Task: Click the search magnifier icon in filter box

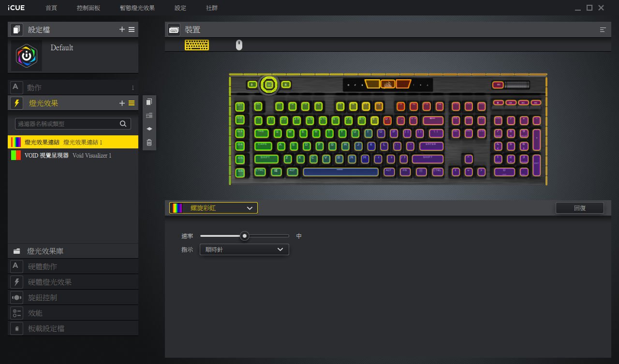Action: 123,124
